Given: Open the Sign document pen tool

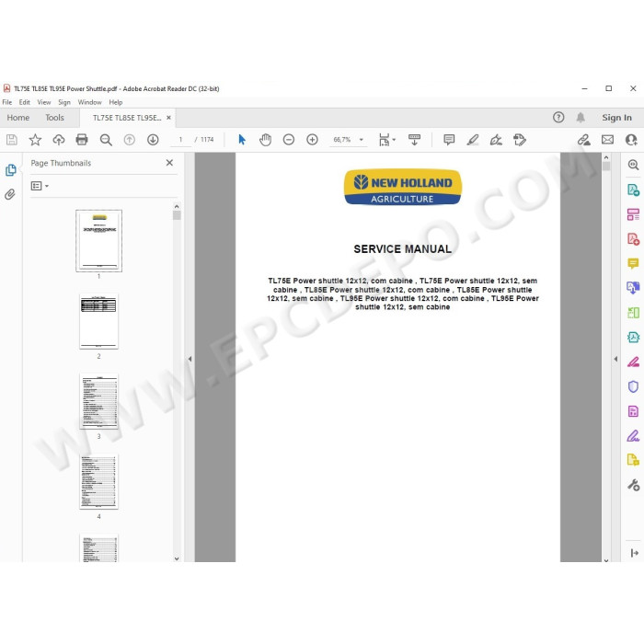Looking at the screenshot, I should coord(496,140).
